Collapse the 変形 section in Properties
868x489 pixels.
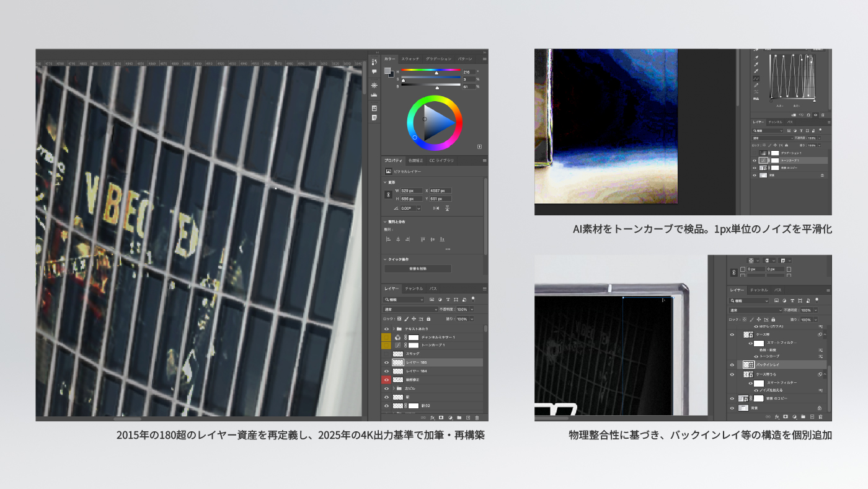385,182
